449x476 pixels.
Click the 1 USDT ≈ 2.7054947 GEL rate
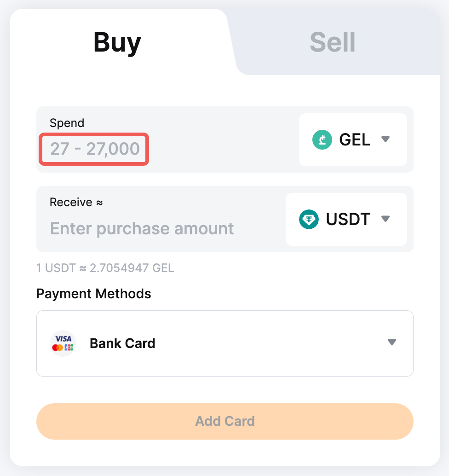[105, 268]
